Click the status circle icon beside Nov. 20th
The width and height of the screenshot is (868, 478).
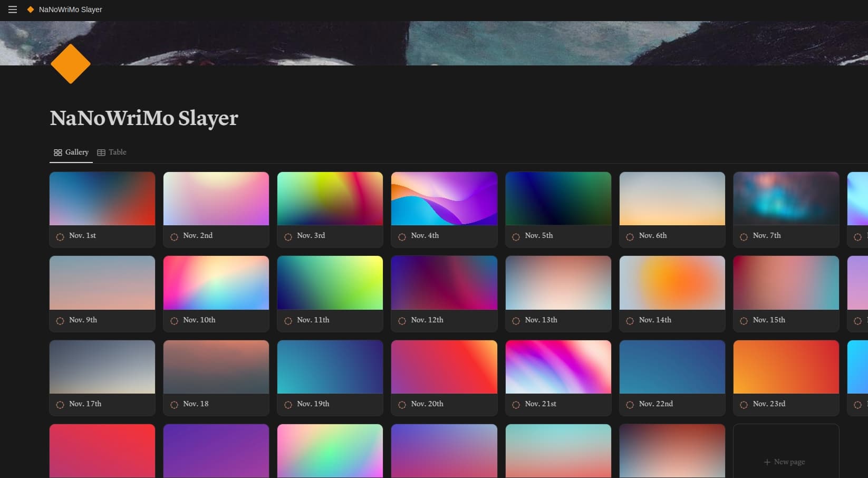coord(402,405)
